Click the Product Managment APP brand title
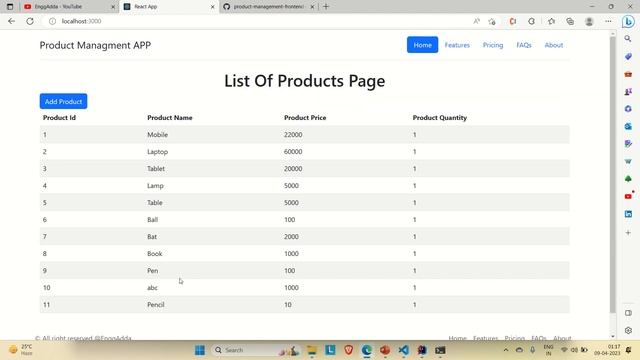The width and height of the screenshot is (640, 360). pyautogui.click(x=95, y=45)
